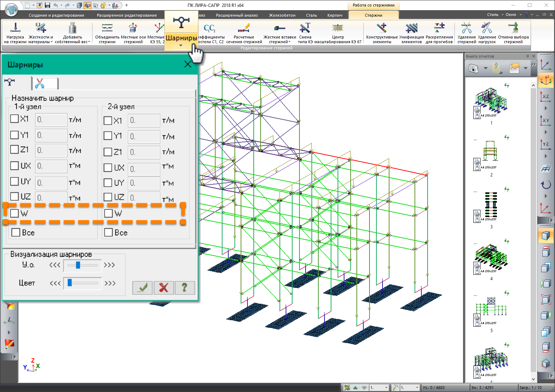The height and width of the screenshot is (392, 555).
Task: Expand the Шарниры button dropdown arrow
Action: (x=181, y=46)
